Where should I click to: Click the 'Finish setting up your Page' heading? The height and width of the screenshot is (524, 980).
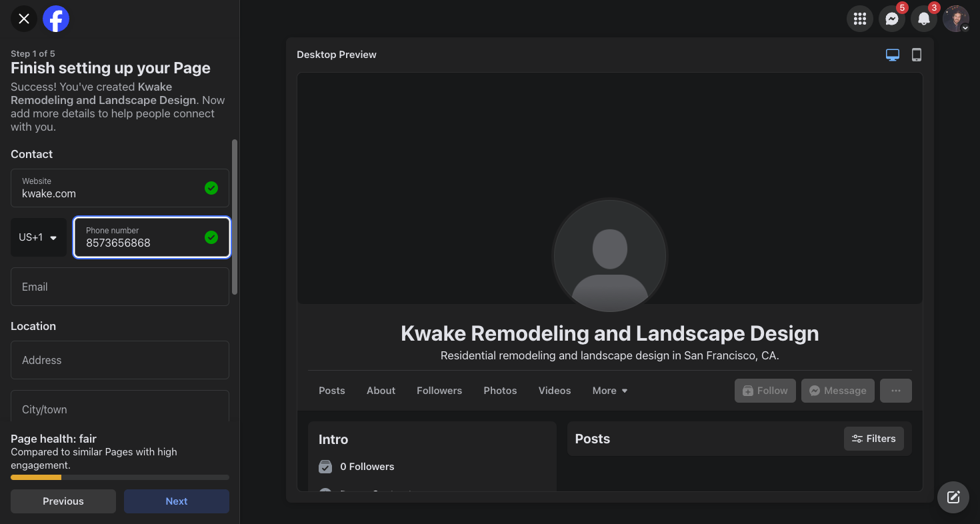tap(111, 68)
